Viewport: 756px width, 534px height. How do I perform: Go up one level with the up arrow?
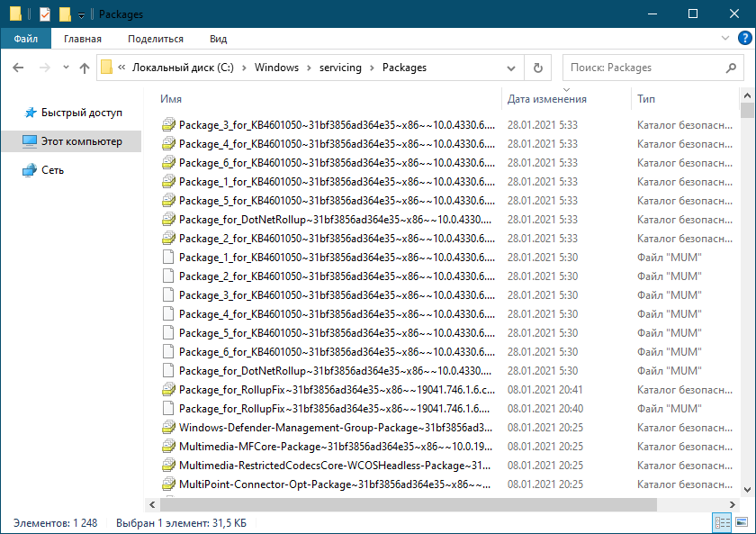(x=85, y=68)
